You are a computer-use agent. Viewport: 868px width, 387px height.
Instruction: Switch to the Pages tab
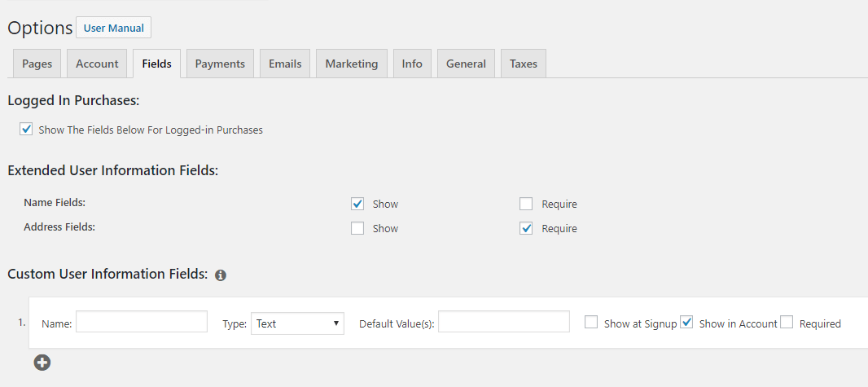click(x=37, y=64)
